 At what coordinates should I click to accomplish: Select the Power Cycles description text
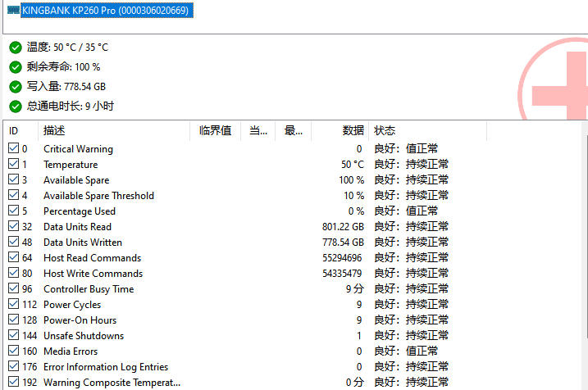click(x=72, y=305)
